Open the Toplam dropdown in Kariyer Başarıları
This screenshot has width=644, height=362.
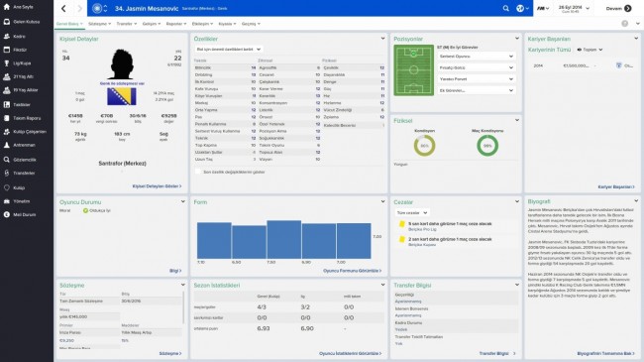[x=590, y=50]
